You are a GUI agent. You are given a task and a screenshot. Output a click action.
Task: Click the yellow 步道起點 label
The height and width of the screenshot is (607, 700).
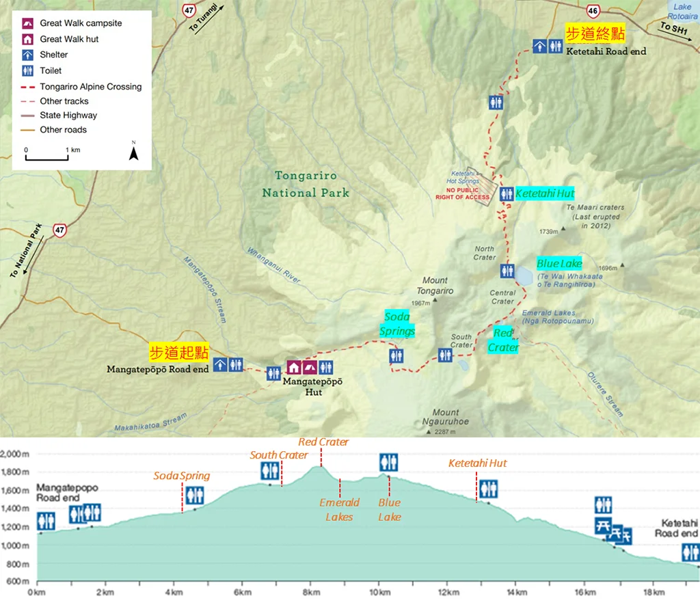coord(178,352)
